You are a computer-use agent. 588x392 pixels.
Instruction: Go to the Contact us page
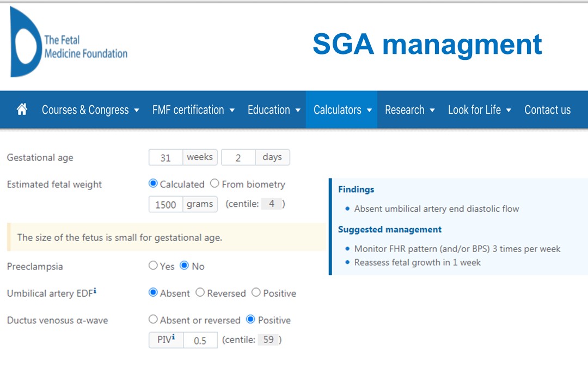pos(547,110)
